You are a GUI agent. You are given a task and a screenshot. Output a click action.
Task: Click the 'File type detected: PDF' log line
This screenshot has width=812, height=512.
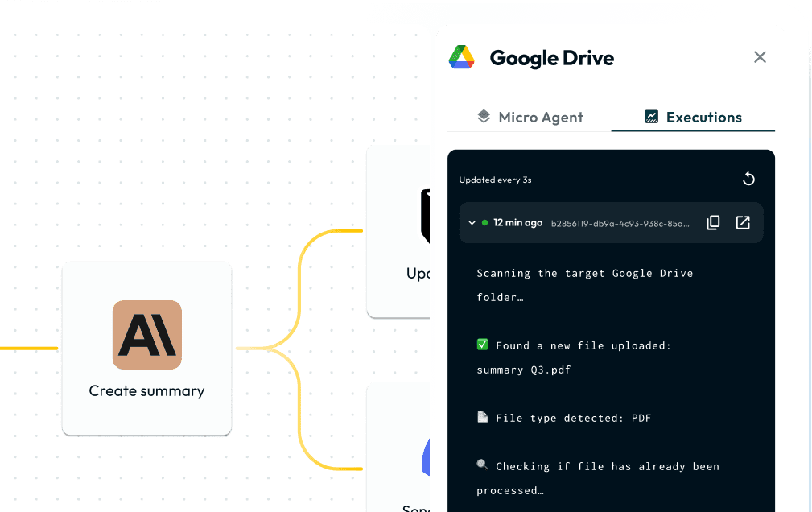[573, 418]
